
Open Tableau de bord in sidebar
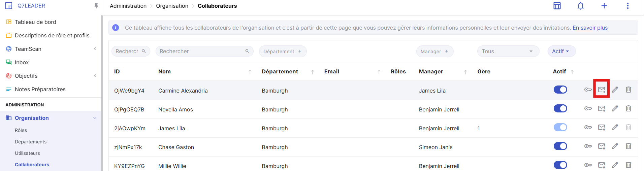point(35,22)
